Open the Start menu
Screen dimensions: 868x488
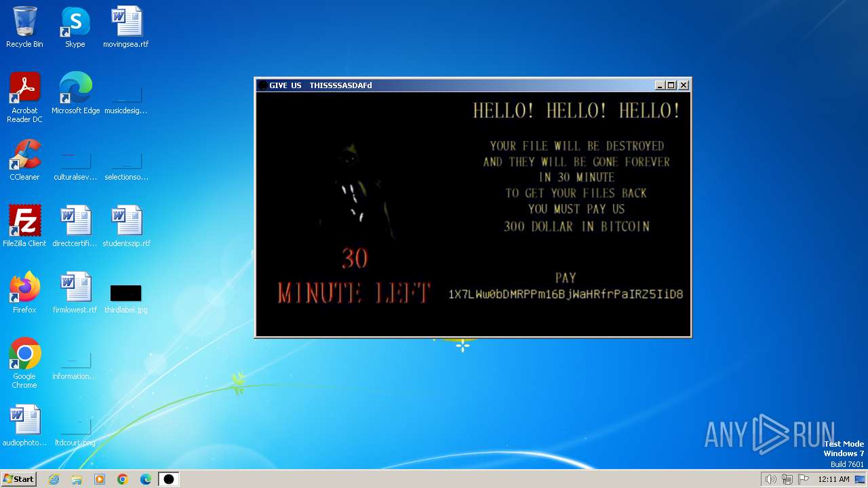tap(18, 479)
